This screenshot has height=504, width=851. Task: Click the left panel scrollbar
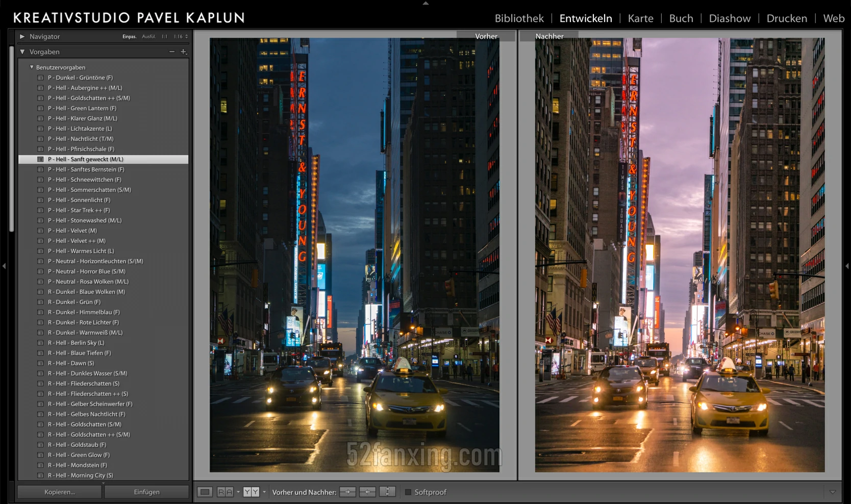[x=11, y=138]
